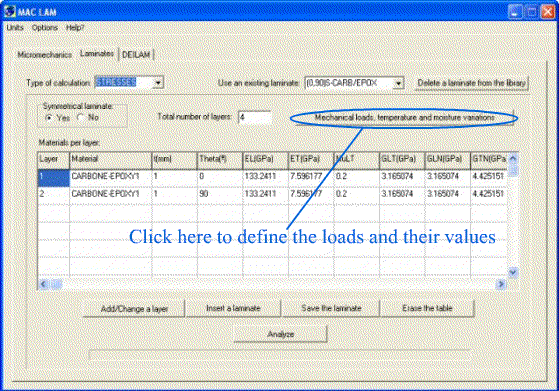Open Mechanical loads, temperature and moisture variations
The height and width of the screenshot is (391, 559).
coord(404,117)
